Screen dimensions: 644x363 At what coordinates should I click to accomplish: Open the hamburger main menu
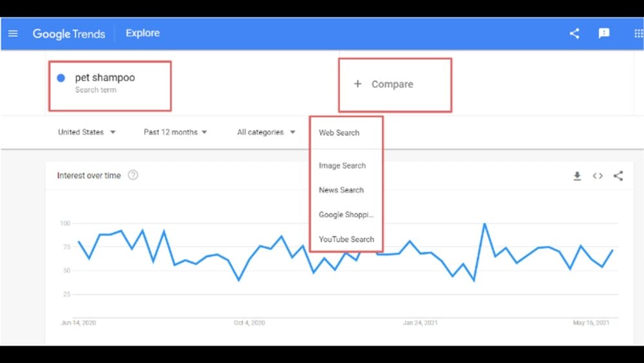point(13,34)
